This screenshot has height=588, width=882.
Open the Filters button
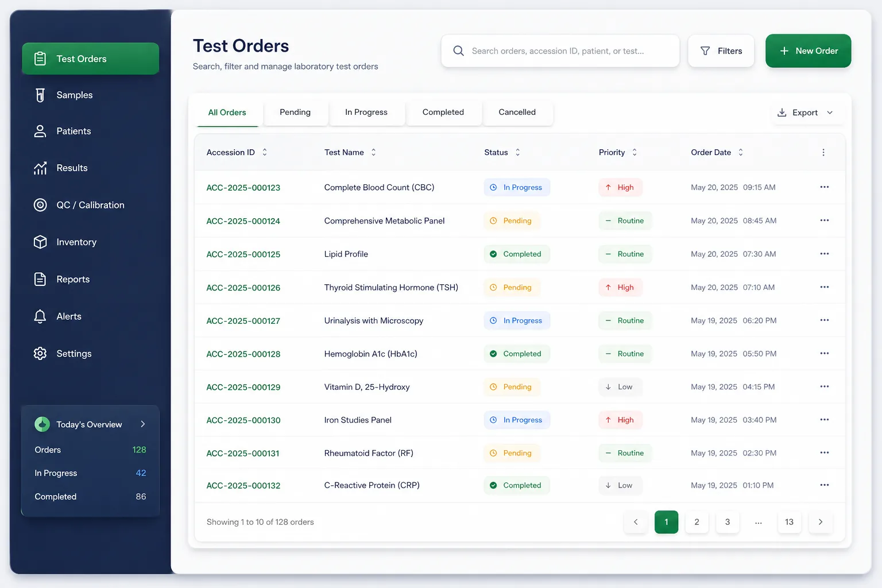pyautogui.click(x=721, y=51)
